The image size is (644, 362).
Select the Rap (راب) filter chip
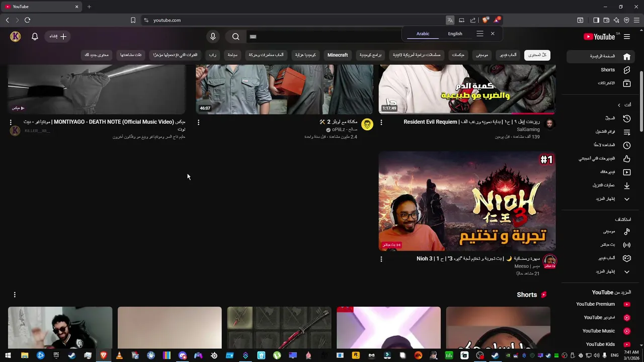pos(213,55)
